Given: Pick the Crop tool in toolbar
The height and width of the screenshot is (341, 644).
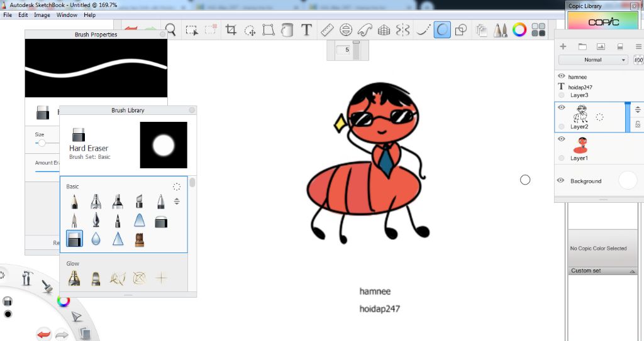Looking at the screenshot, I should click(231, 30).
